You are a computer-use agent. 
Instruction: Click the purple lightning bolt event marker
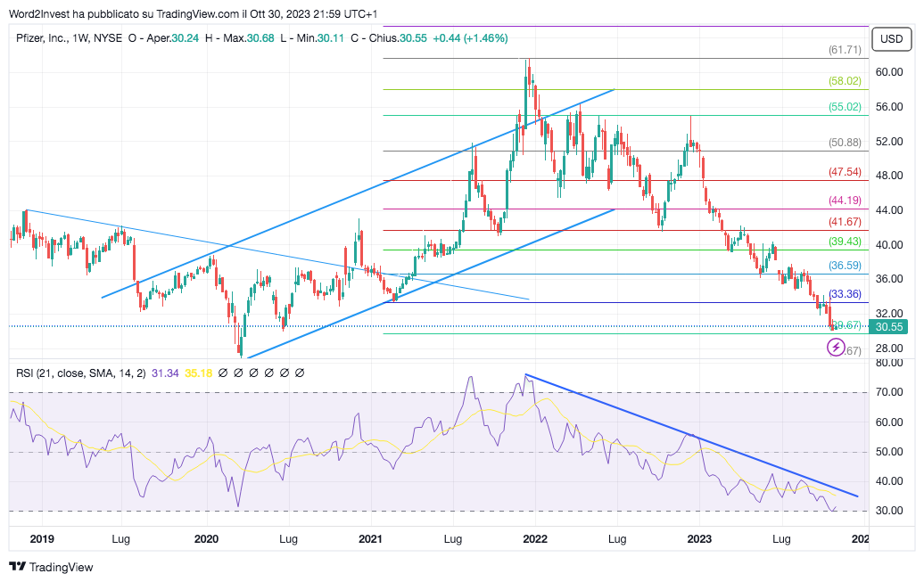pyautogui.click(x=836, y=348)
